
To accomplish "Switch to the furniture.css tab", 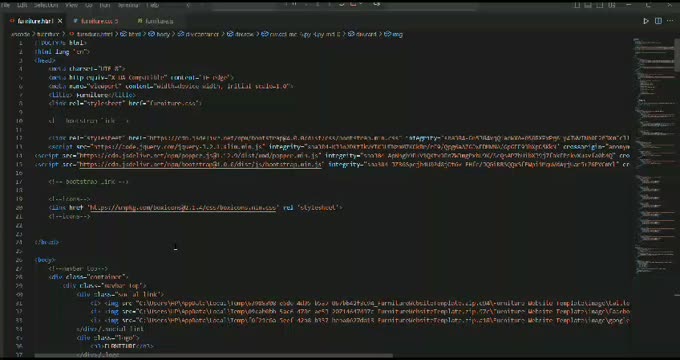I will tap(96, 21).
